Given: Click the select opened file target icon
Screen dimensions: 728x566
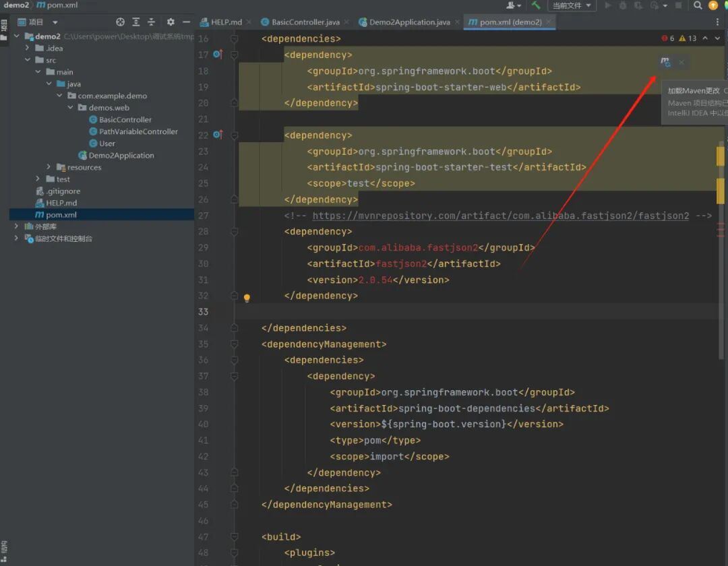Looking at the screenshot, I should 121,22.
